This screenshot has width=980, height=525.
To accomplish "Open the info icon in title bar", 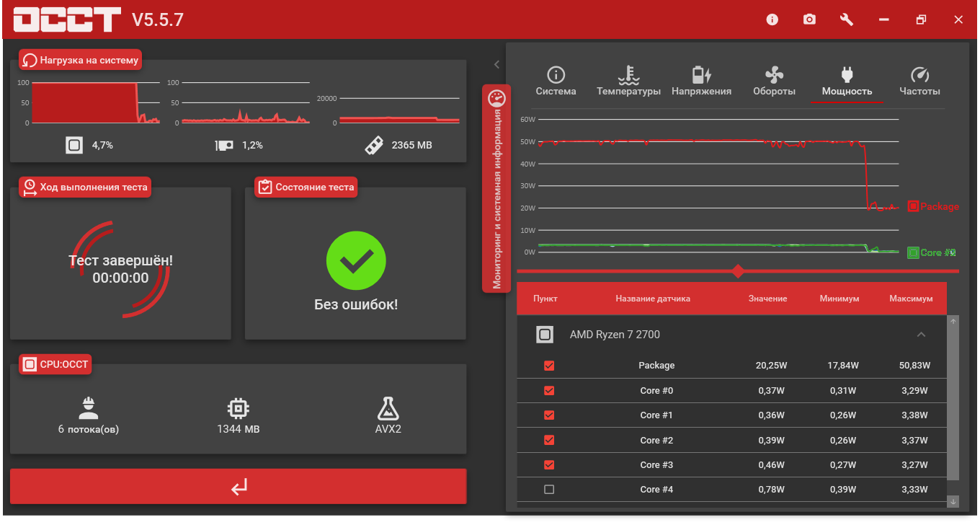I will coord(772,19).
